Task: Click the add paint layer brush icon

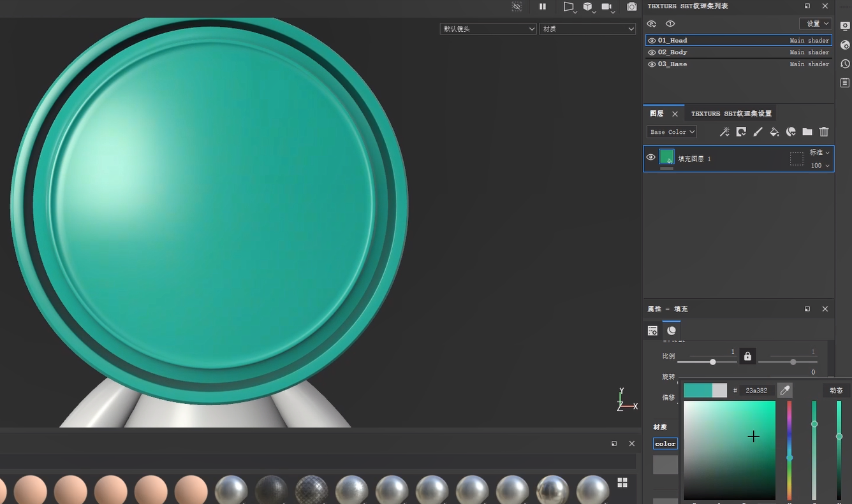Action: click(x=758, y=132)
